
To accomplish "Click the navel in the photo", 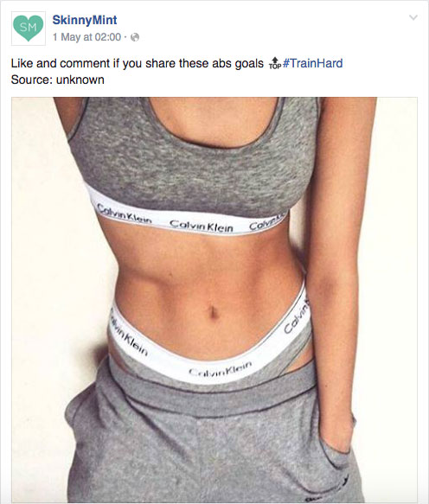I will pos(213,312).
